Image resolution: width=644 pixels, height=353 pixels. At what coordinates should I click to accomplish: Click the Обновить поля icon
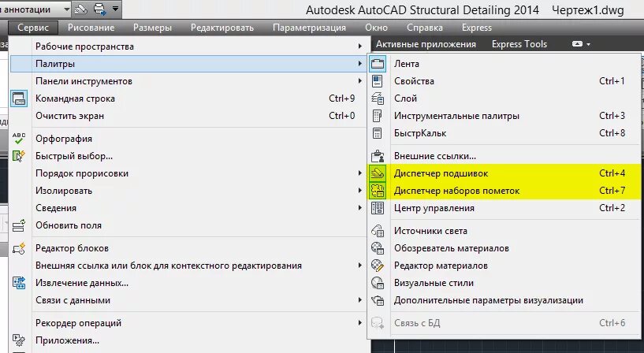(x=19, y=225)
